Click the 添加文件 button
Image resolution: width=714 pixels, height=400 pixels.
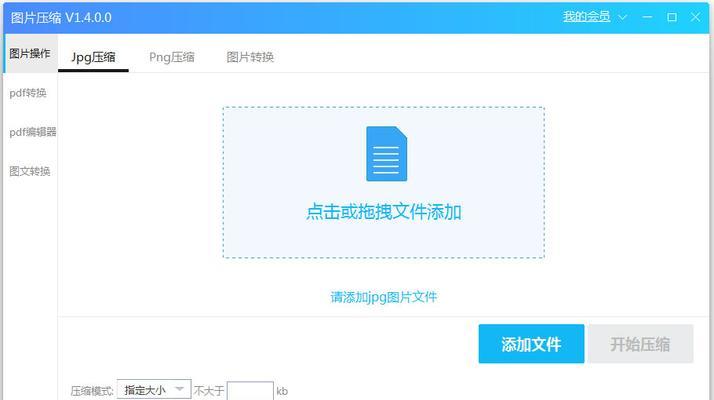coord(531,344)
